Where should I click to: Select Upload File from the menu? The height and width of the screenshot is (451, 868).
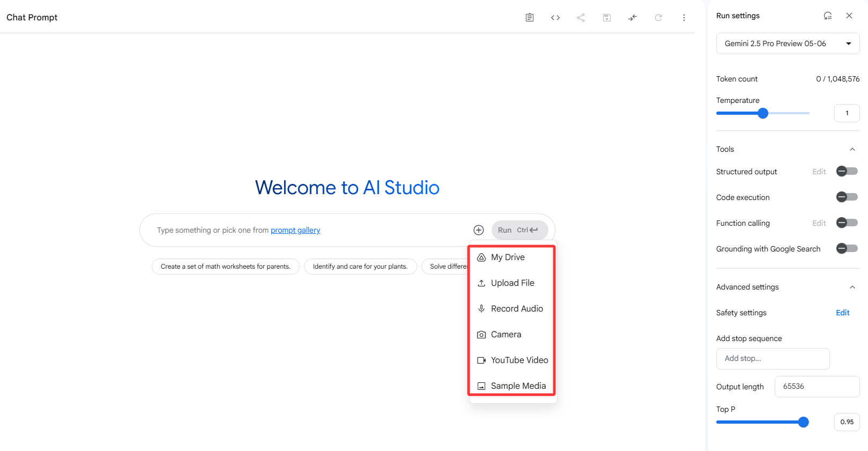click(x=513, y=283)
